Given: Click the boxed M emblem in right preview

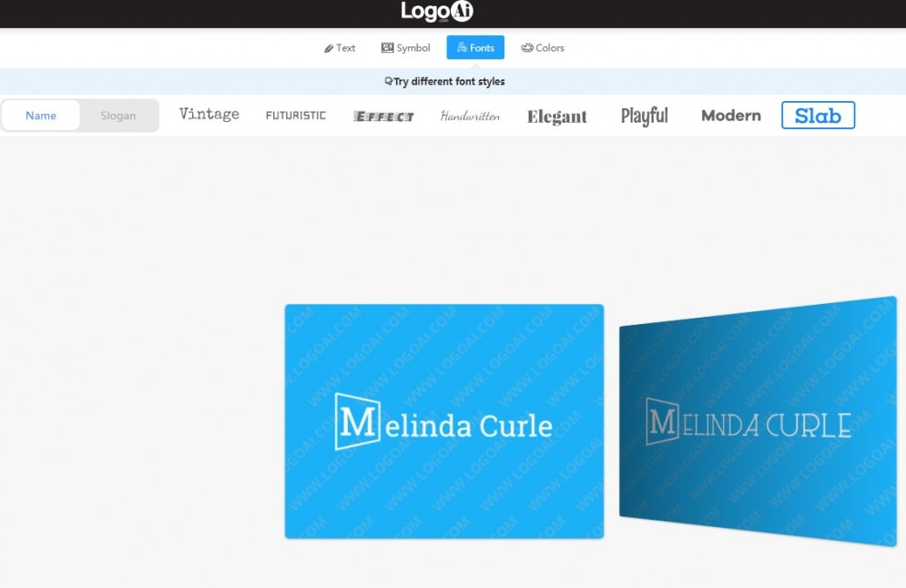Looking at the screenshot, I should (x=662, y=421).
